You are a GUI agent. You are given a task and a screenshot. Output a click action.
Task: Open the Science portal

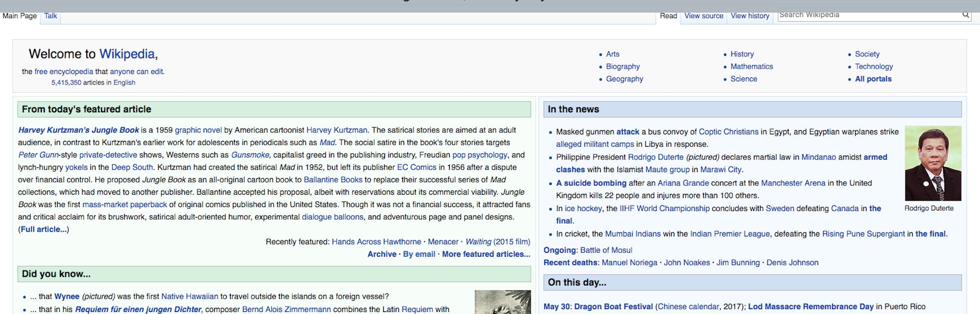pos(744,79)
